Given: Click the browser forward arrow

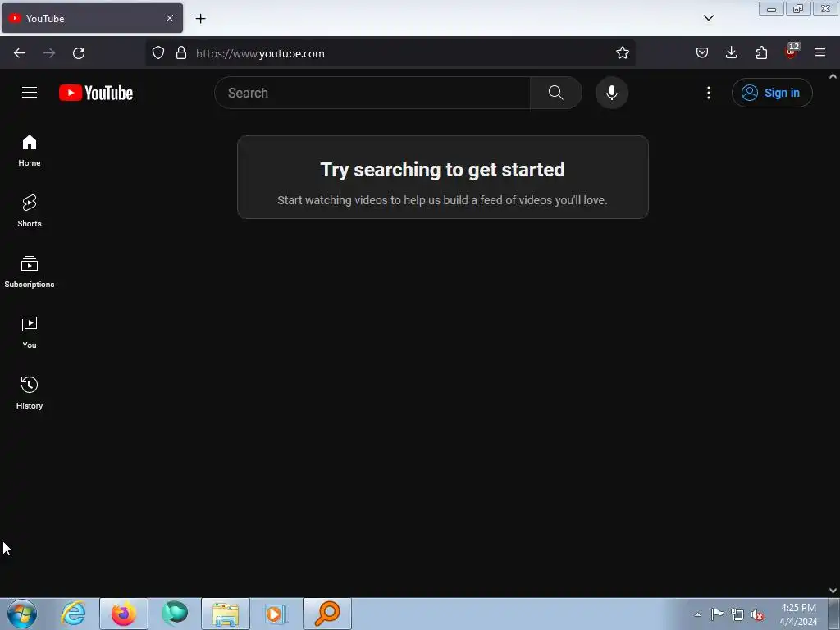Looking at the screenshot, I should pos(49,53).
